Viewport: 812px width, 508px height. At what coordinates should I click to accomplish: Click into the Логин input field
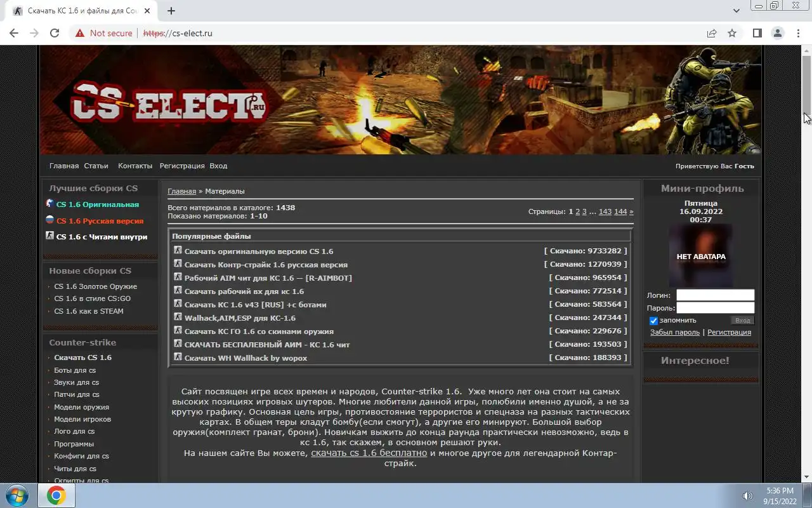[716, 295]
